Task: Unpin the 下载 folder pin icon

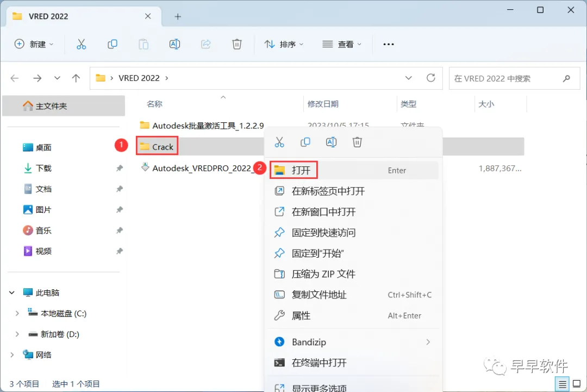Action: click(x=120, y=168)
